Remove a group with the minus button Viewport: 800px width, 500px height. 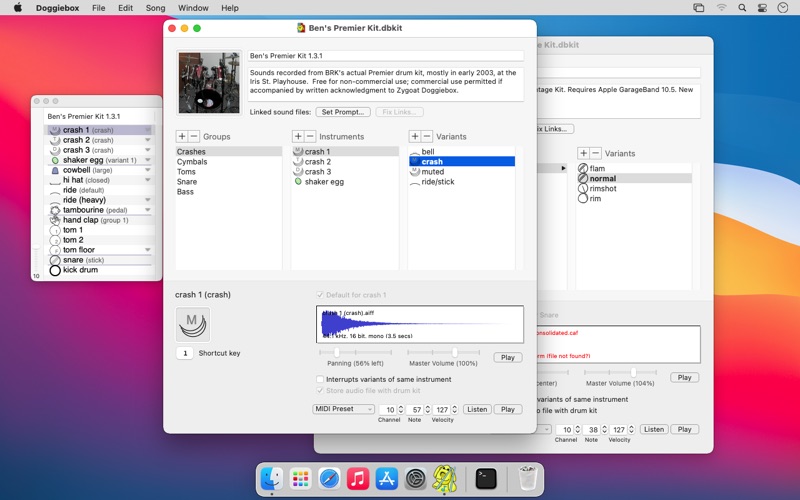(x=194, y=136)
